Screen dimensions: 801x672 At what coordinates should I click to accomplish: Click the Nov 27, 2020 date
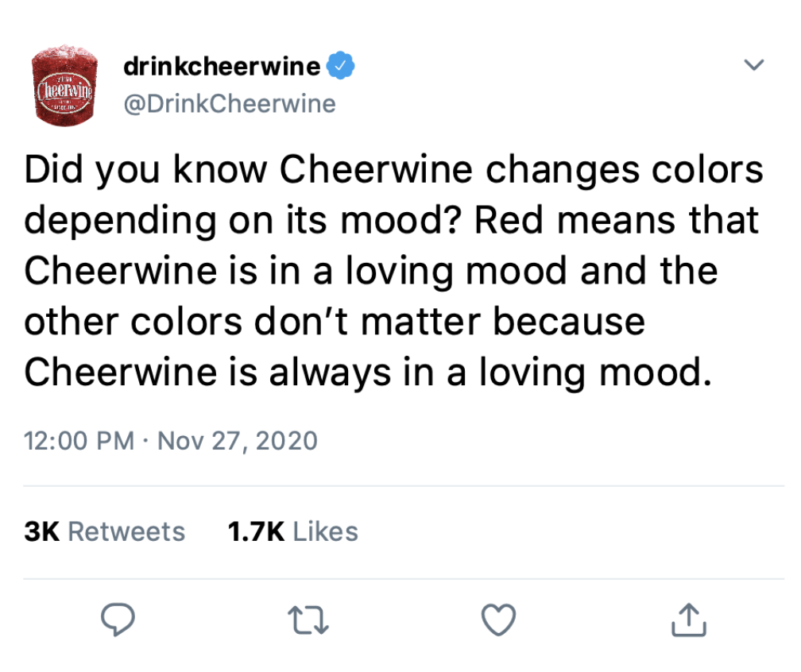238,440
